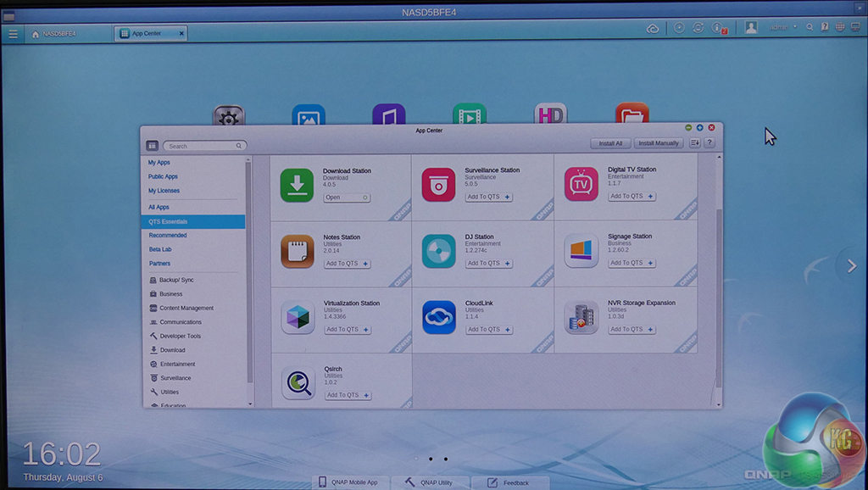Add Signage Station to QTS
The height and width of the screenshot is (490, 868).
(x=632, y=263)
